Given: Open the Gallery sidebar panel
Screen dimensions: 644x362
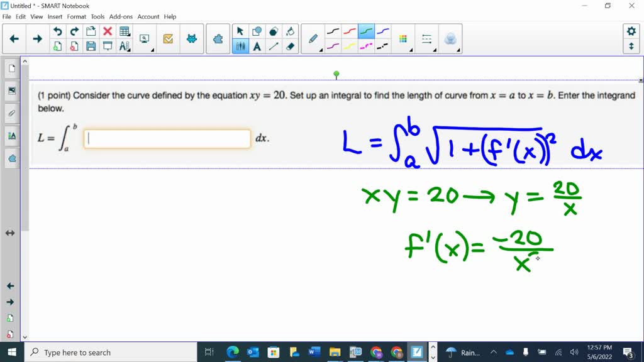Looking at the screenshot, I should 11,90.
